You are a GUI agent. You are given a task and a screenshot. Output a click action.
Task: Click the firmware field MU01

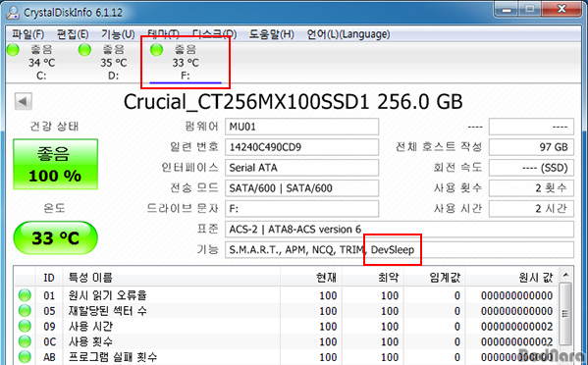click(302, 127)
